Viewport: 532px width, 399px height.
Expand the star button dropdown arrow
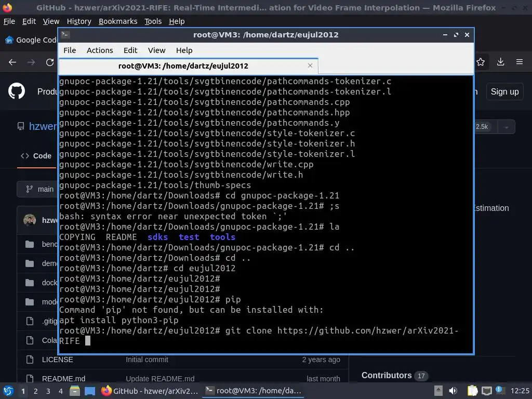(x=506, y=127)
